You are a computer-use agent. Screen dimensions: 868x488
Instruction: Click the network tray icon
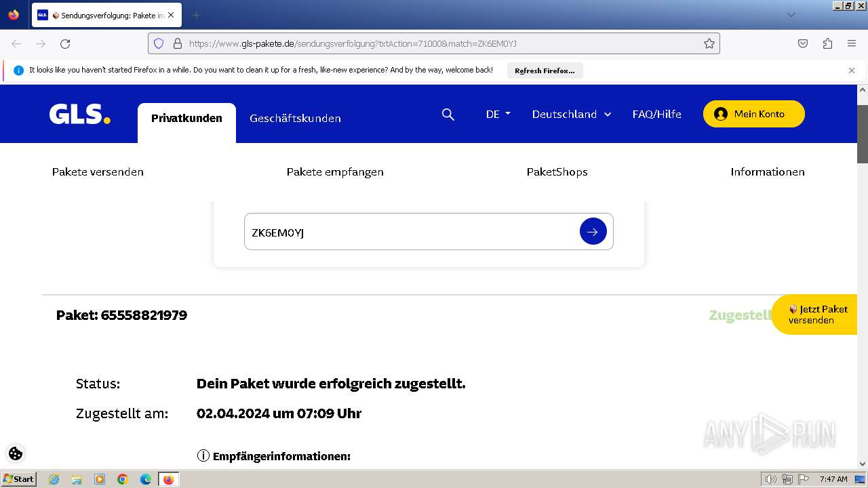pos(787,479)
